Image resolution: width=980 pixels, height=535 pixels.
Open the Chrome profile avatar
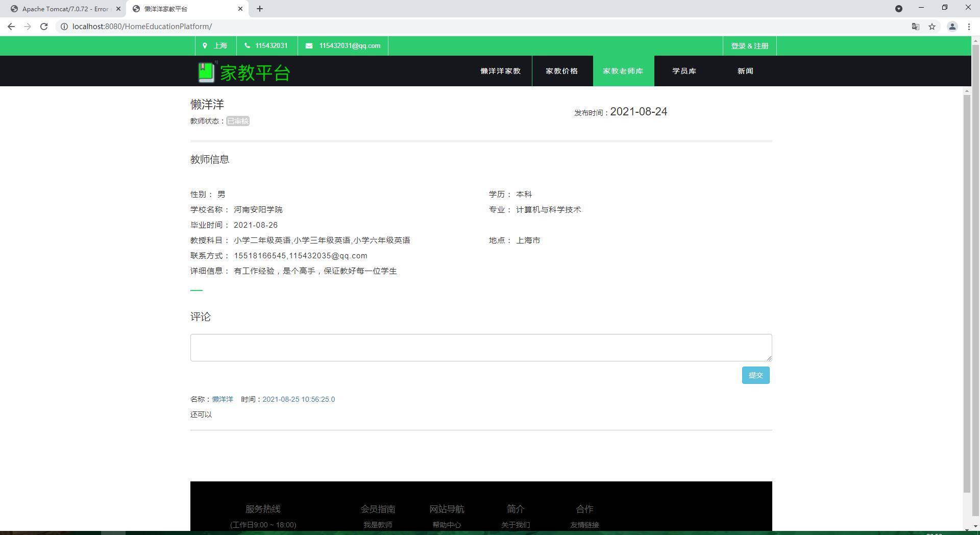coord(952,27)
